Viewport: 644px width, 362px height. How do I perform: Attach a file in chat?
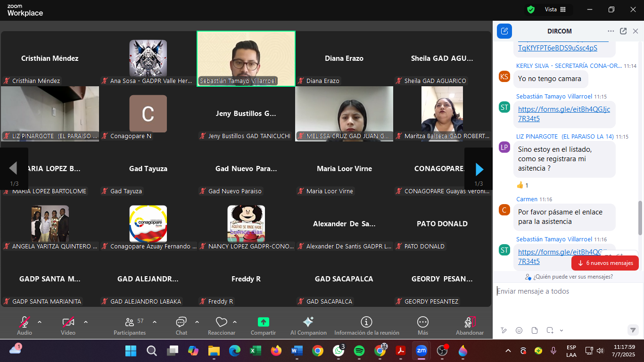[534, 330]
